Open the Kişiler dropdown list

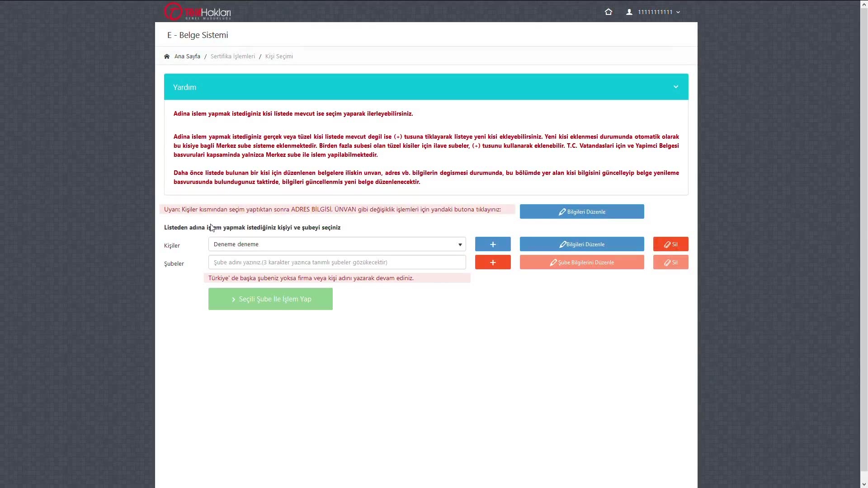[x=337, y=244]
